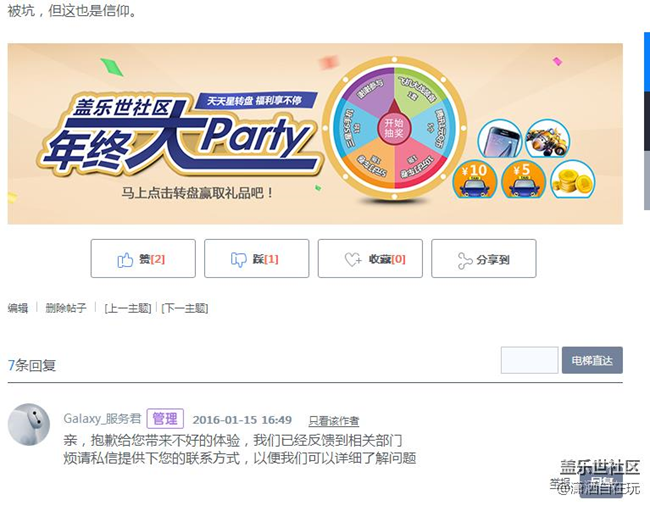Click the 删除帖子 delete post link

coord(66,308)
